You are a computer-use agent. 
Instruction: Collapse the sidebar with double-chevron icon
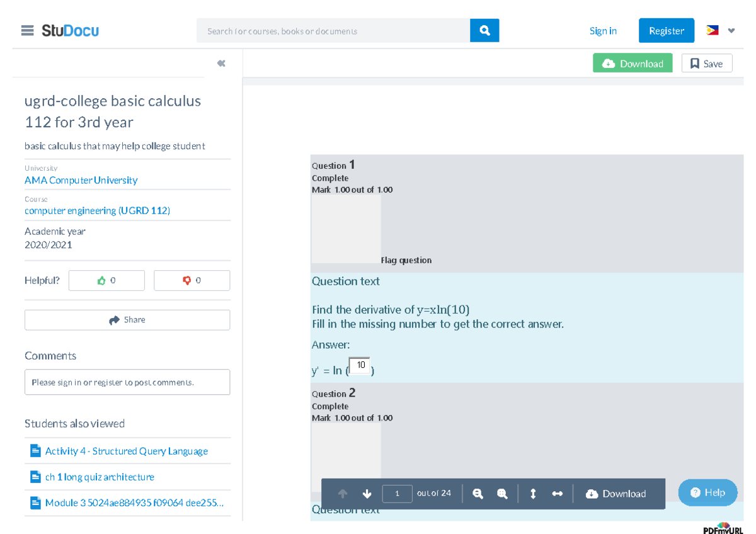click(x=221, y=63)
